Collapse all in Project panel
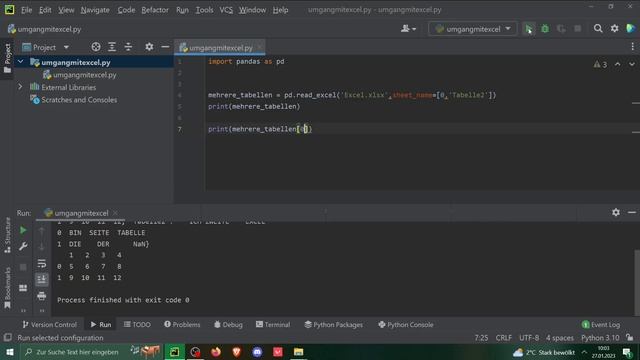Image resolution: width=640 pixels, height=360 pixels. pyautogui.click(x=128, y=47)
